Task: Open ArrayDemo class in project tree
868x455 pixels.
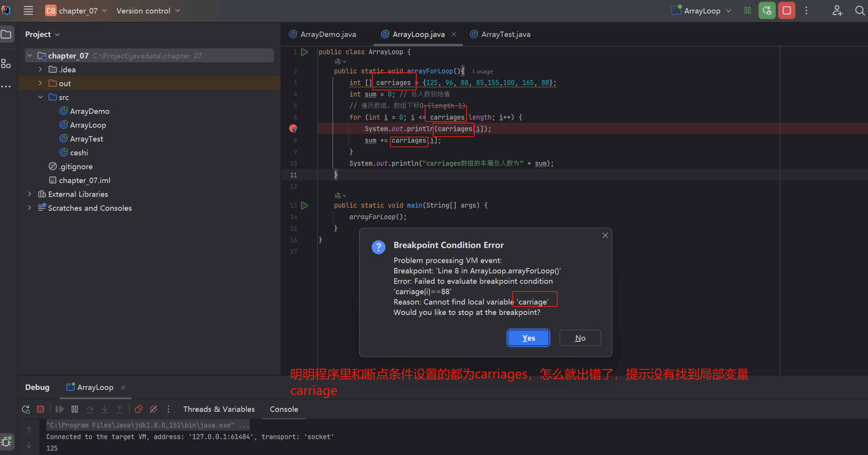Action: click(90, 111)
